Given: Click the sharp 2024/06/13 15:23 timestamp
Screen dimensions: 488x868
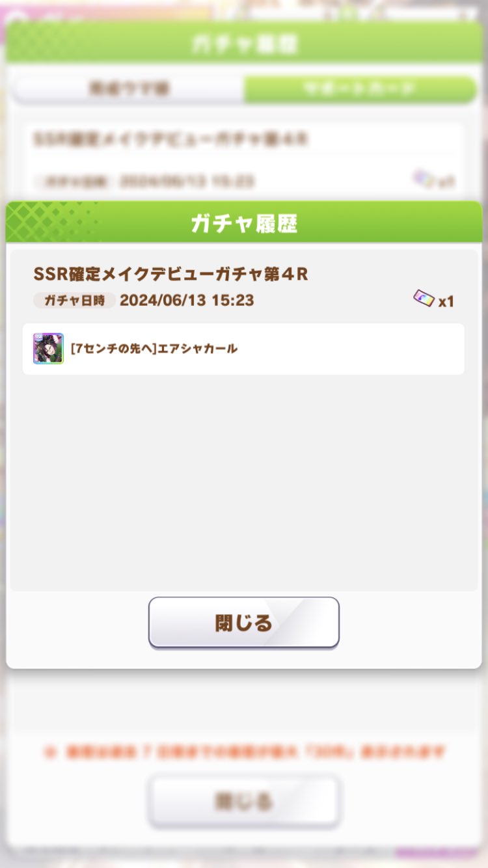Looking at the screenshot, I should (x=187, y=300).
